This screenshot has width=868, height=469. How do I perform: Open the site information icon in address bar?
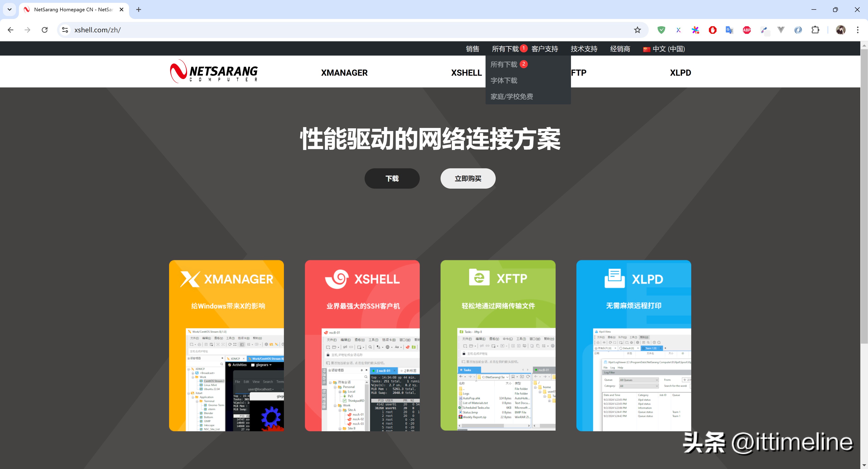click(65, 30)
